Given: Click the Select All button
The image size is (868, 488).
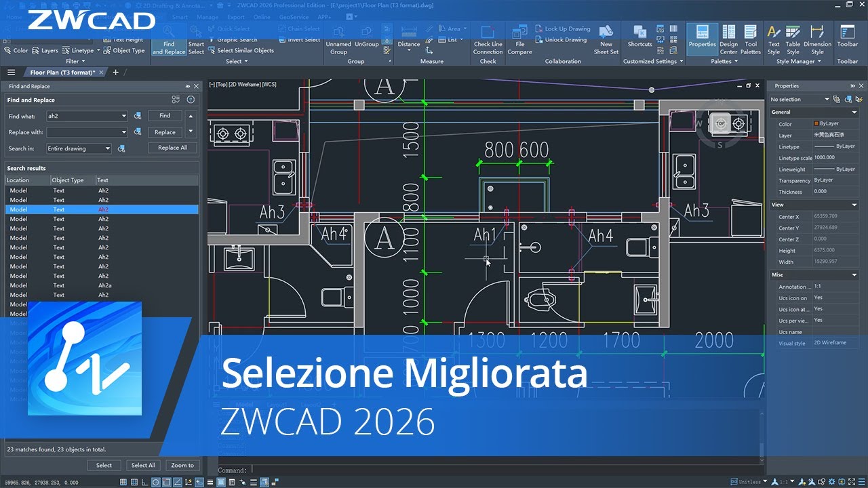Looking at the screenshot, I should pyautogui.click(x=143, y=465).
